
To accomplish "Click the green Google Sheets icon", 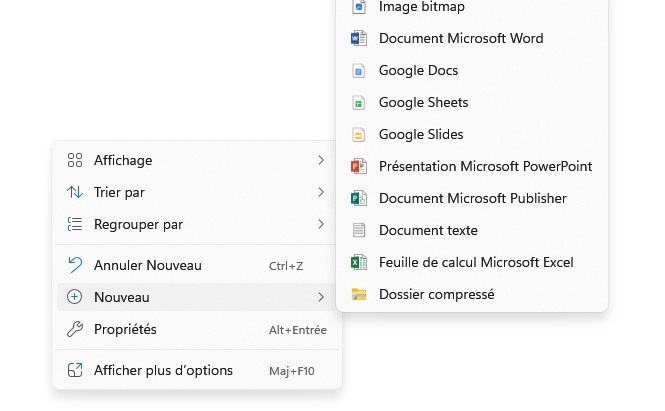I will pos(359,103).
